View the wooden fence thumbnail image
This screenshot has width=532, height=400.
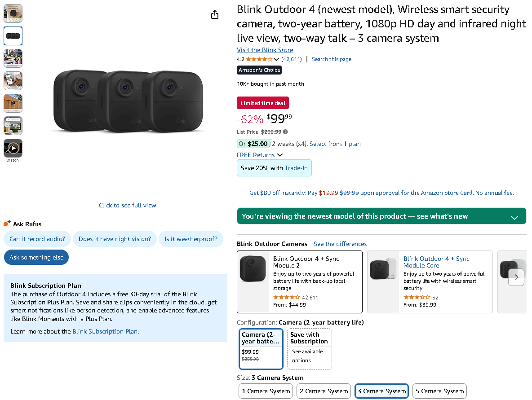[x=13, y=103]
